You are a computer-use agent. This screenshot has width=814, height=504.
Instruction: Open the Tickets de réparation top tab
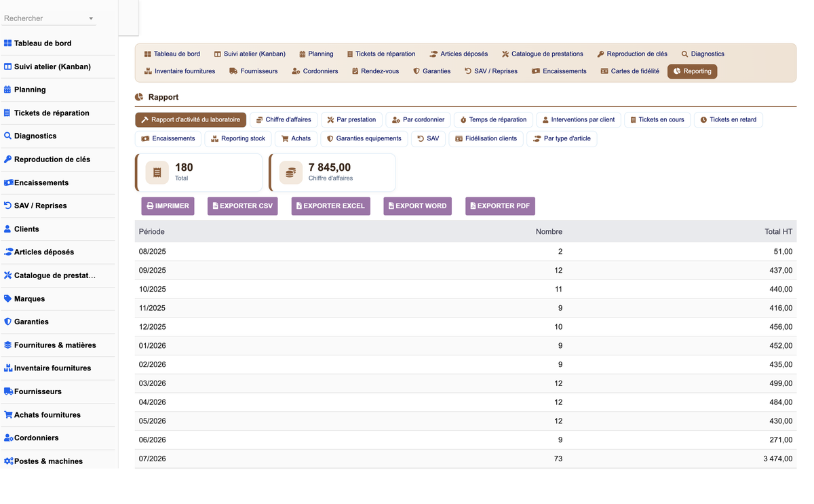click(x=381, y=54)
